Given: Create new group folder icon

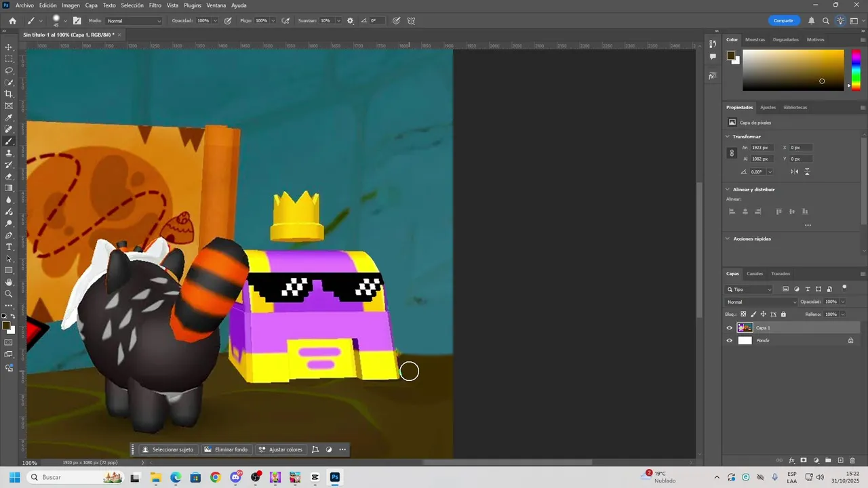Looking at the screenshot, I should click(828, 460).
